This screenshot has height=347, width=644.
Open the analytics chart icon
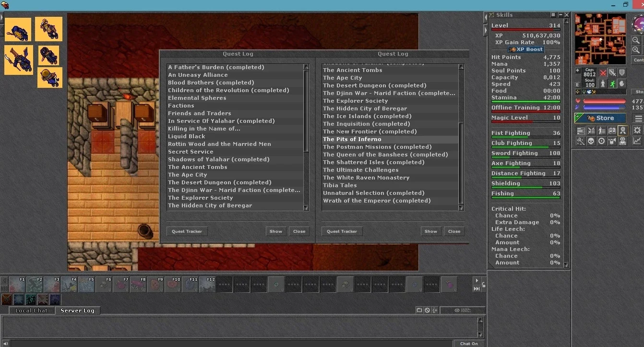(637, 141)
